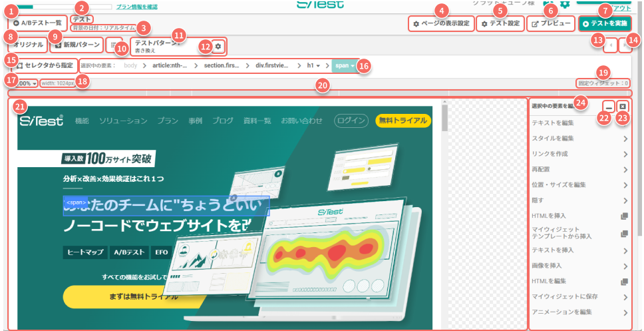The width and height of the screenshot is (644, 331).
Task: Click お問い合わせ in the preview navigation
Action: 302,121
